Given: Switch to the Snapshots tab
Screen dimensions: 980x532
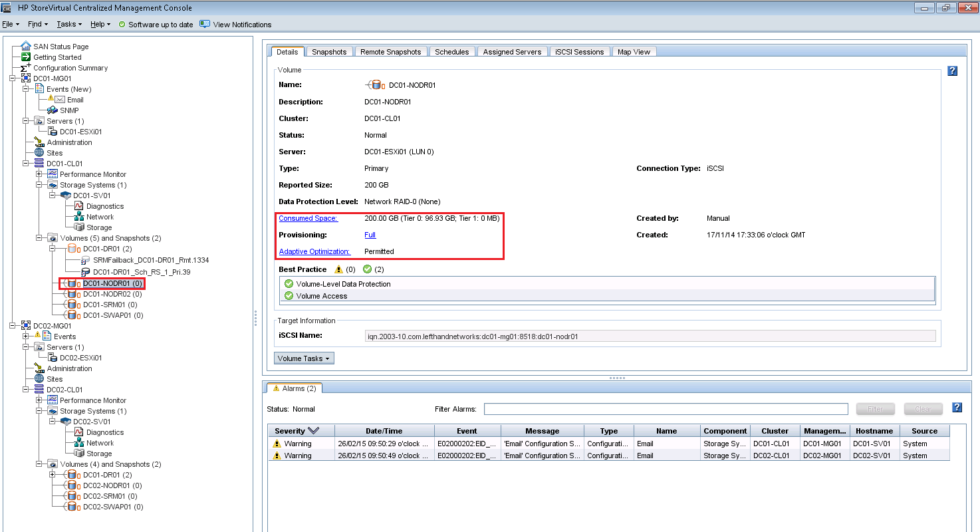Looking at the screenshot, I should (329, 52).
